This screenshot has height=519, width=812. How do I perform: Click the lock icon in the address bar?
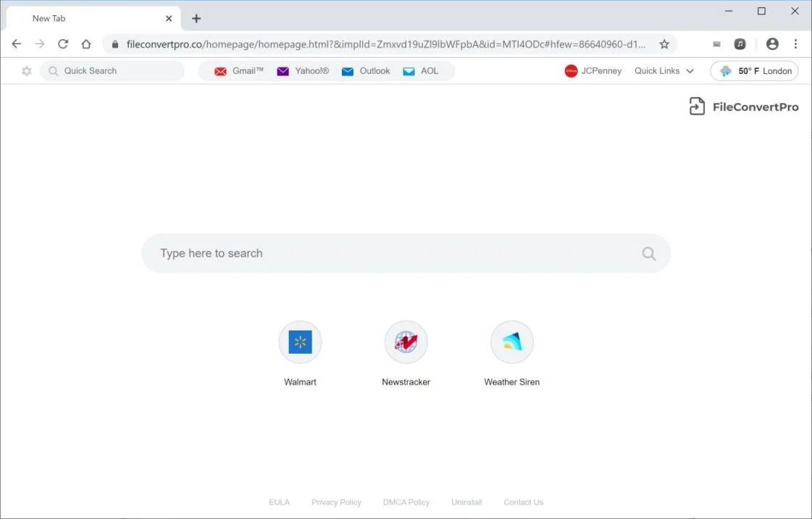pyautogui.click(x=115, y=44)
